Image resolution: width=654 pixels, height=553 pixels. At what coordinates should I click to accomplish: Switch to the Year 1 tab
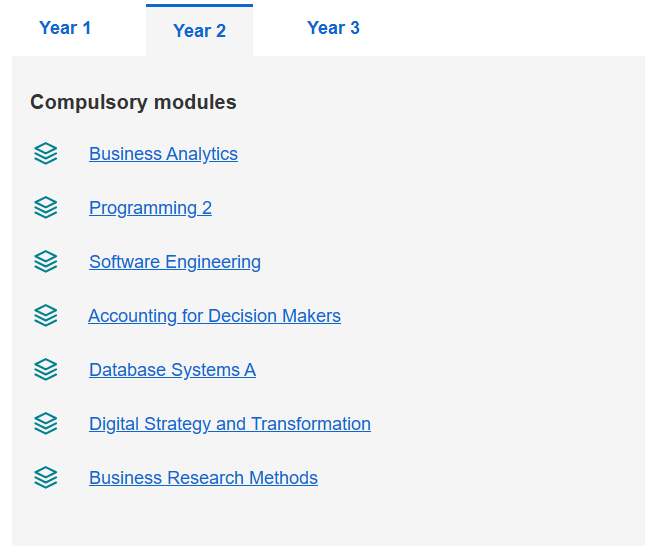pyautogui.click(x=65, y=28)
